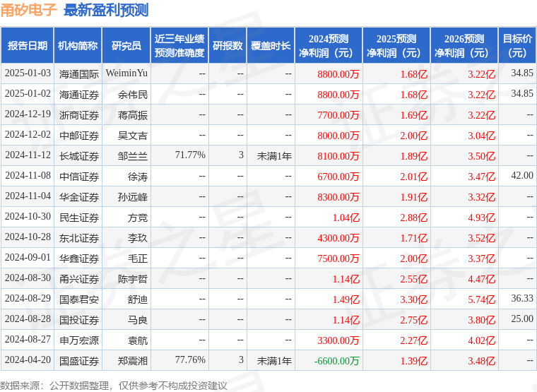Select the date 2024-12-19
The width and height of the screenshot is (537, 392).
click(28, 114)
